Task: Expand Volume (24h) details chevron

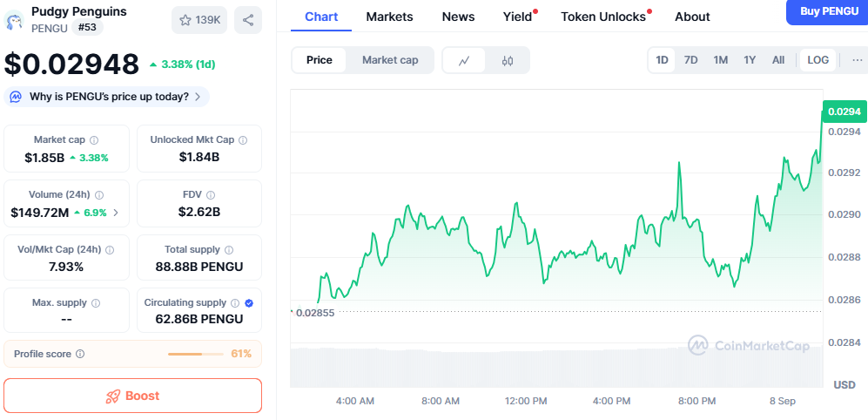Action: (x=117, y=213)
